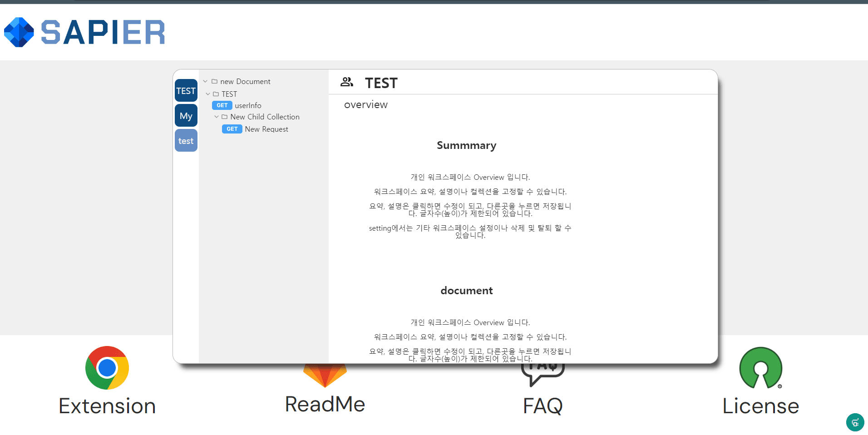Viewport: 868px width, 435px height.
Task: Click the overview label
Action: coord(366,105)
